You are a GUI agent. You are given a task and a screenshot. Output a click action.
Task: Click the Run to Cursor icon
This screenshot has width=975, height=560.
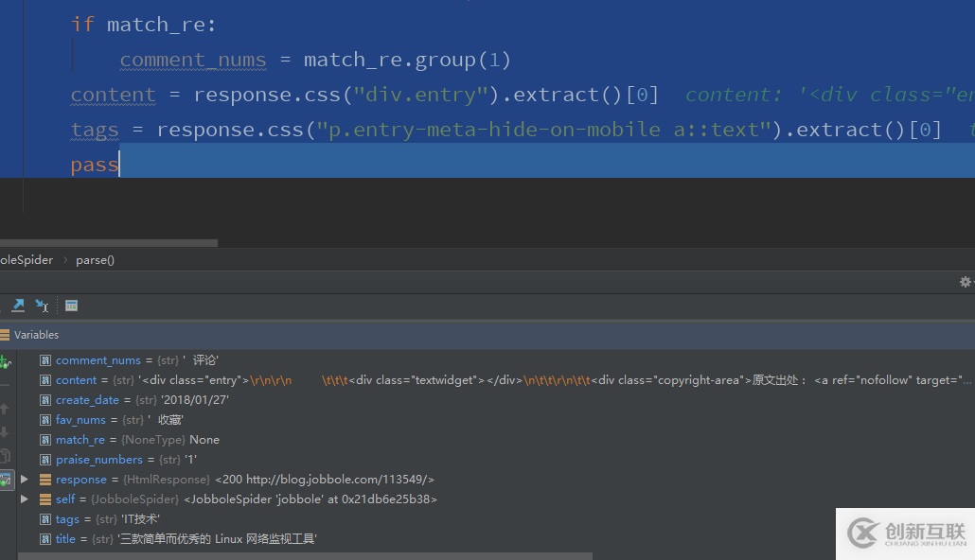click(42, 306)
